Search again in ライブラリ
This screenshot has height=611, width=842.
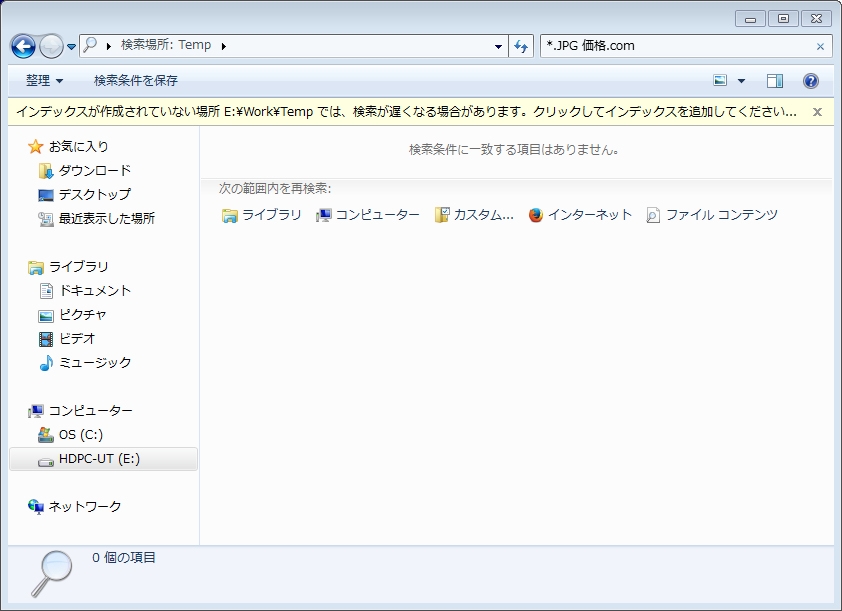pyautogui.click(x=262, y=215)
